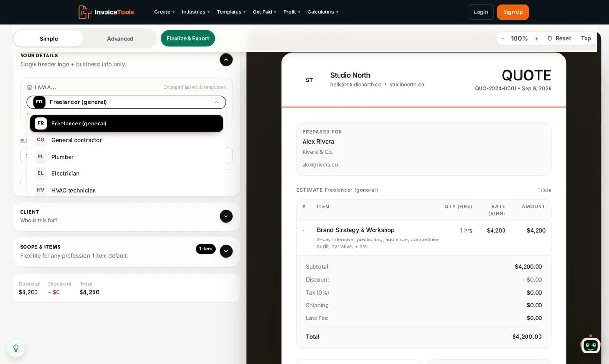609x364 pixels.
Task: Click the Shipping row label
Action: point(317,305)
